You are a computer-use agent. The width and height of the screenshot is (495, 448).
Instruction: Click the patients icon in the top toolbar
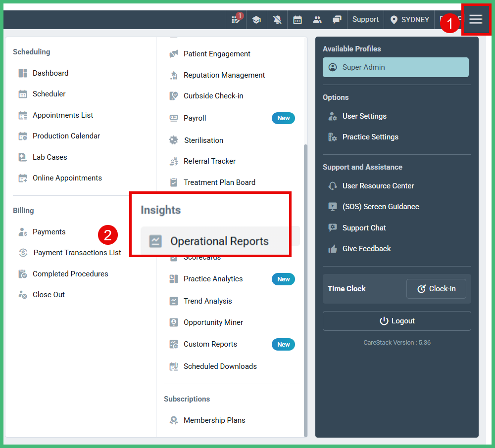[317, 19]
